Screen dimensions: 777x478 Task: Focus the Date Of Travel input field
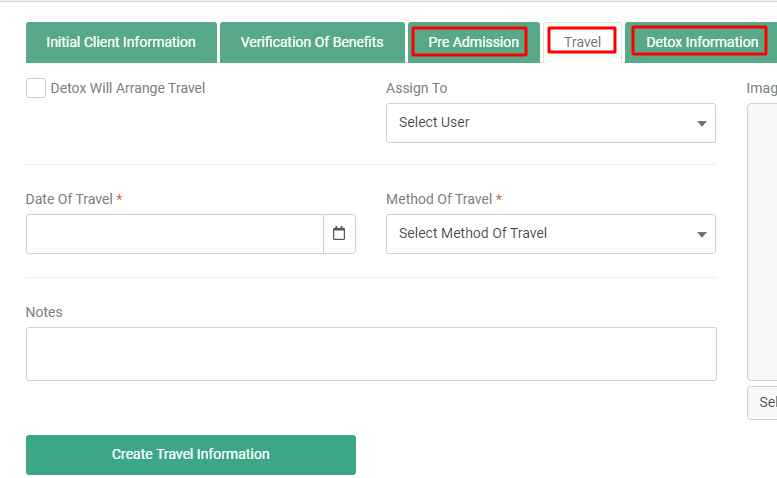175,234
